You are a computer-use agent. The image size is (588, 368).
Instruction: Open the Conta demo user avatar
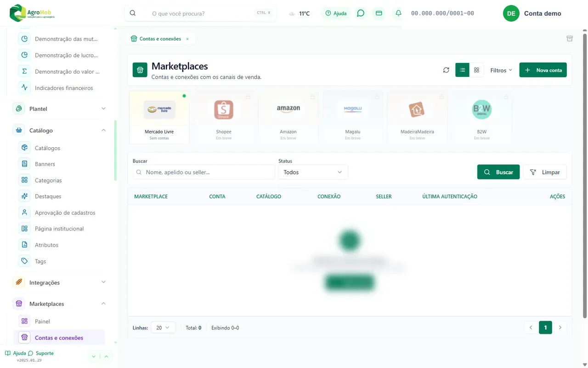point(511,13)
